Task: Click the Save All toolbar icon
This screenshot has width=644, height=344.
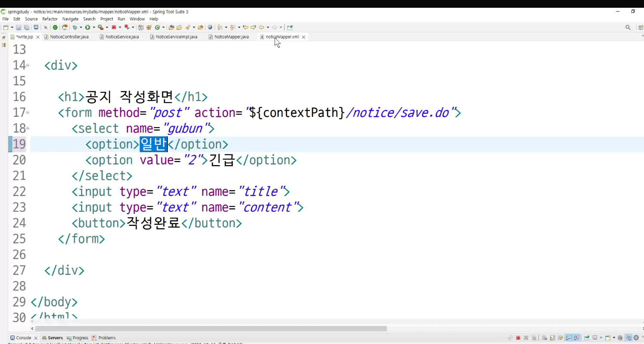Action: pyautogui.click(x=26, y=27)
